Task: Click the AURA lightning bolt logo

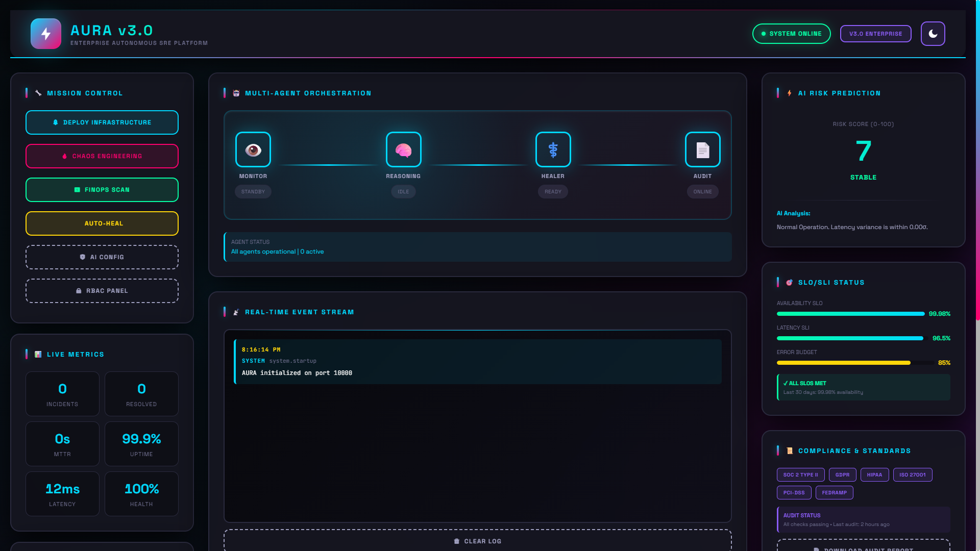Action: 46,34
